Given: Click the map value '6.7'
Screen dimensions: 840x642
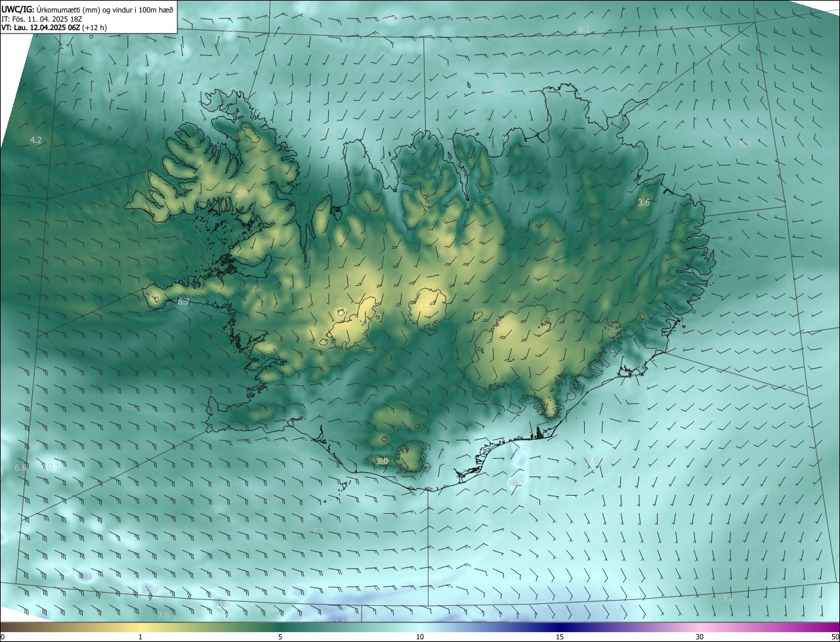Looking at the screenshot, I should [x=184, y=302].
